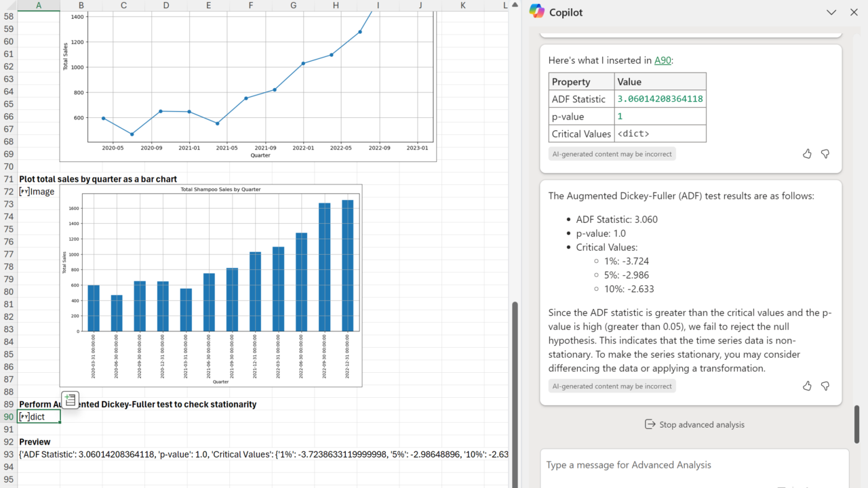Stop advanced analysis
The width and height of the screenshot is (868, 488).
point(694,424)
